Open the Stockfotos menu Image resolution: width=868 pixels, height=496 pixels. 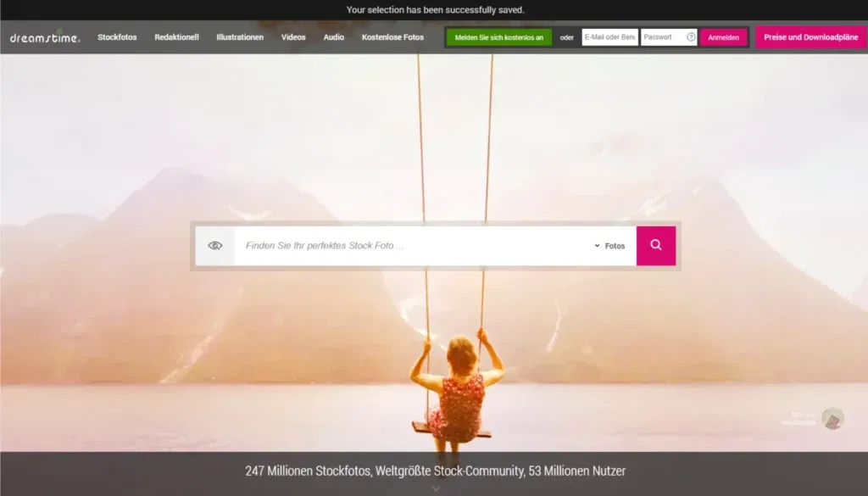pos(117,37)
